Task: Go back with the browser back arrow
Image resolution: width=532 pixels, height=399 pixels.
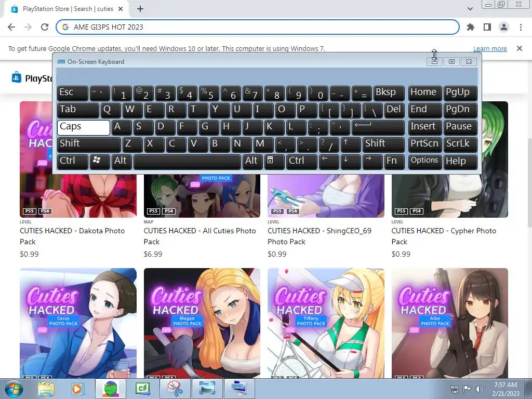Action: pos(11,27)
